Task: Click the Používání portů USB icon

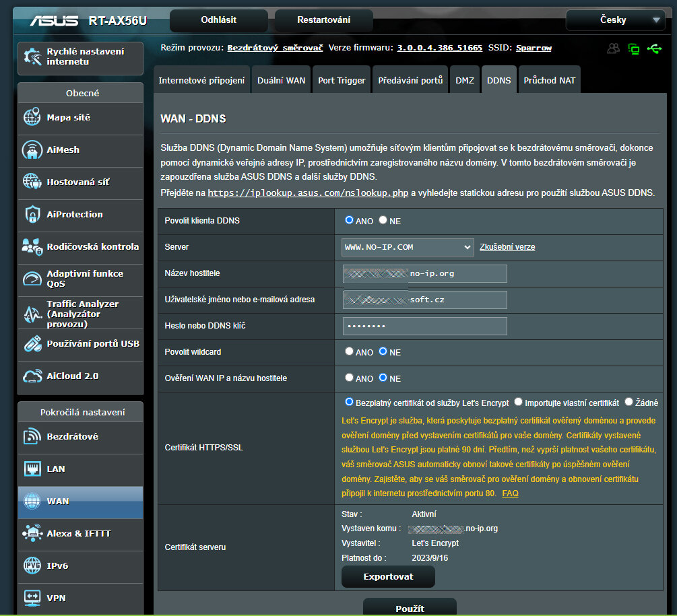Action: point(32,344)
